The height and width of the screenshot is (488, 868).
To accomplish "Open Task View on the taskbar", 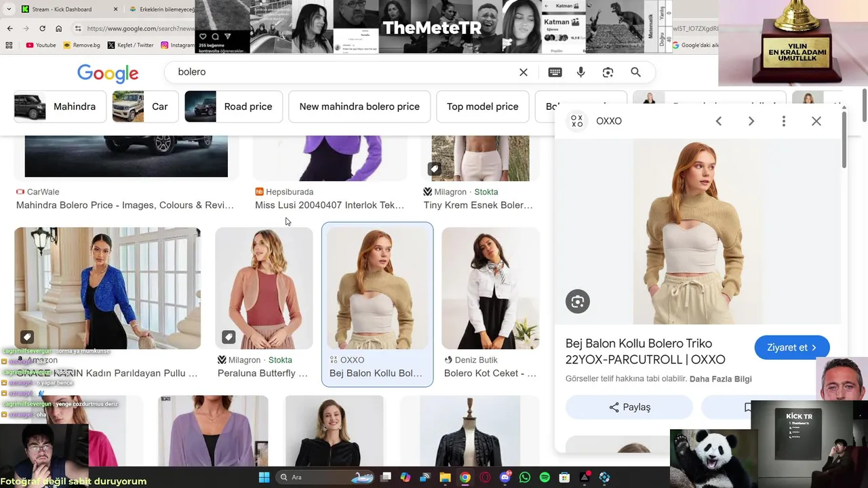I will coord(386,477).
